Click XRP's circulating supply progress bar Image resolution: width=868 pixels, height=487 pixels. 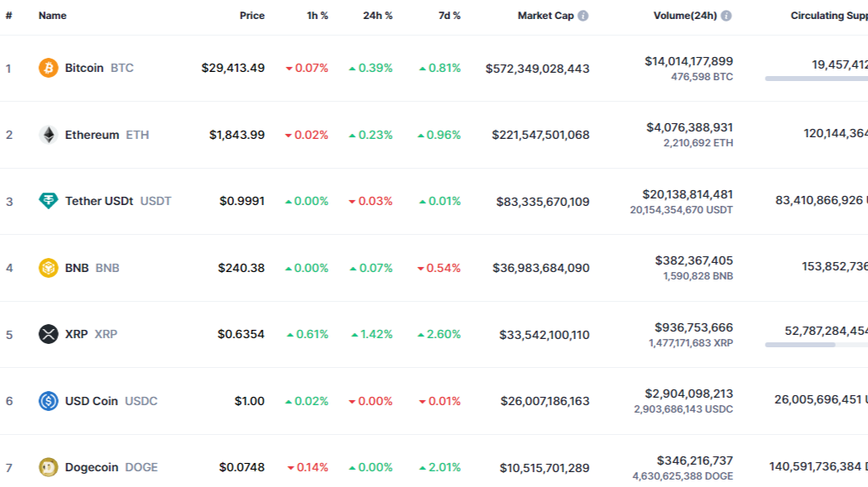click(x=814, y=345)
